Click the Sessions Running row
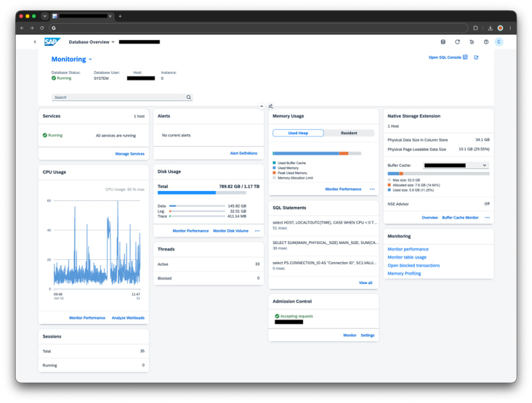The height and width of the screenshot is (403, 532). point(94,365)
